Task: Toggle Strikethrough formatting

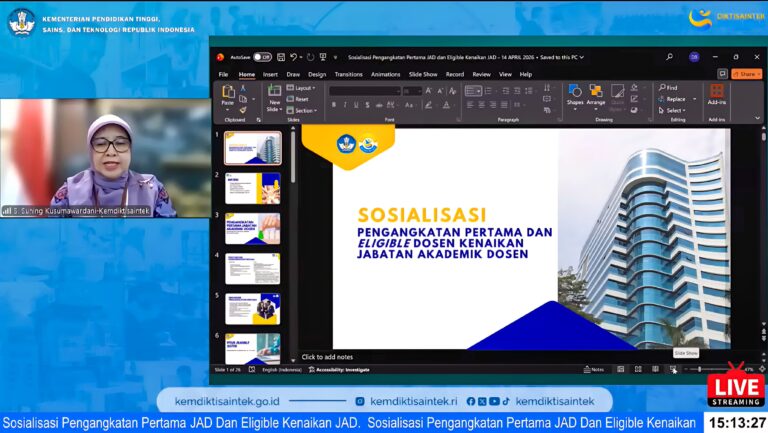Action: (x=379, y=105)
